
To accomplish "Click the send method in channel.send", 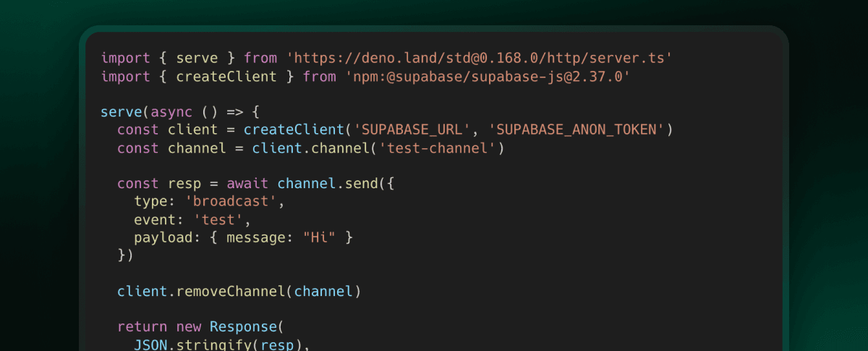I will [361, 184].
